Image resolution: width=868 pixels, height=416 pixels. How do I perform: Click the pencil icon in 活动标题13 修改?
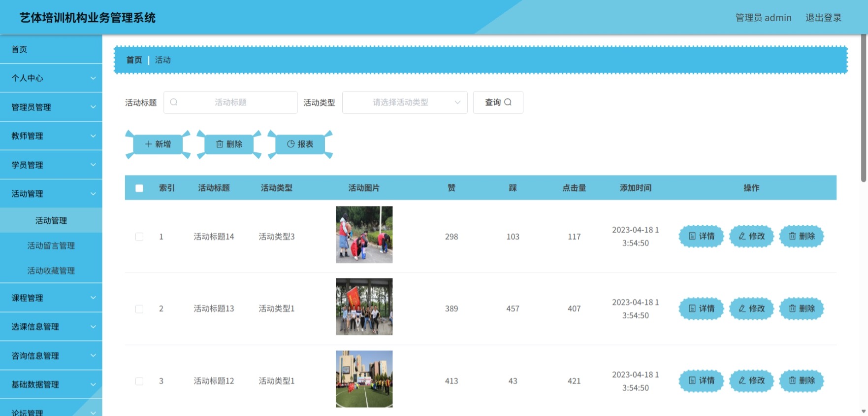pyautogui.click(x=742, y=309)
